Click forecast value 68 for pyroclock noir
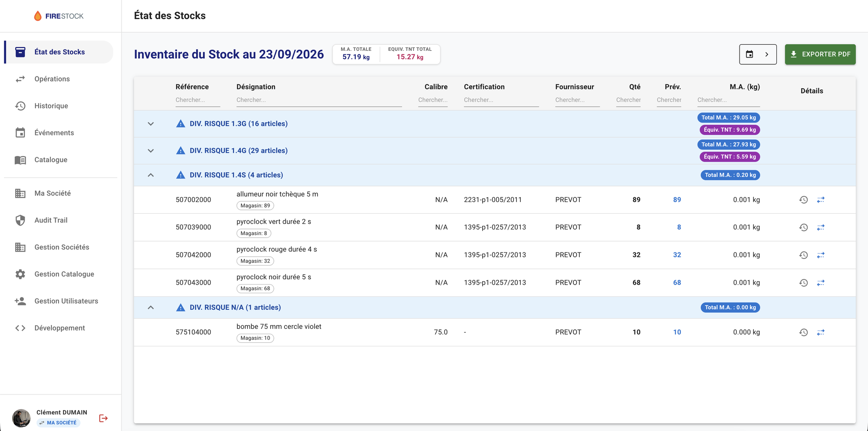The width and height of the screenshot is (868, 431). 677,283
